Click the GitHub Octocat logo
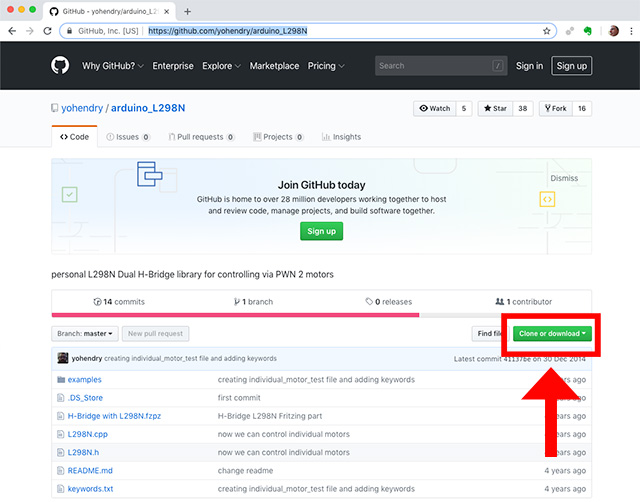 62,66
